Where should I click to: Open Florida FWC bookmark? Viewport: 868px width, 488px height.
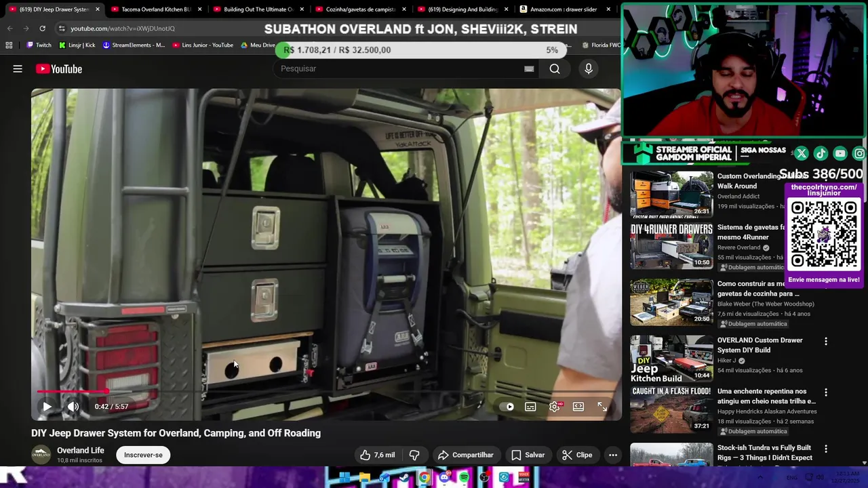[x=601, y=45]
